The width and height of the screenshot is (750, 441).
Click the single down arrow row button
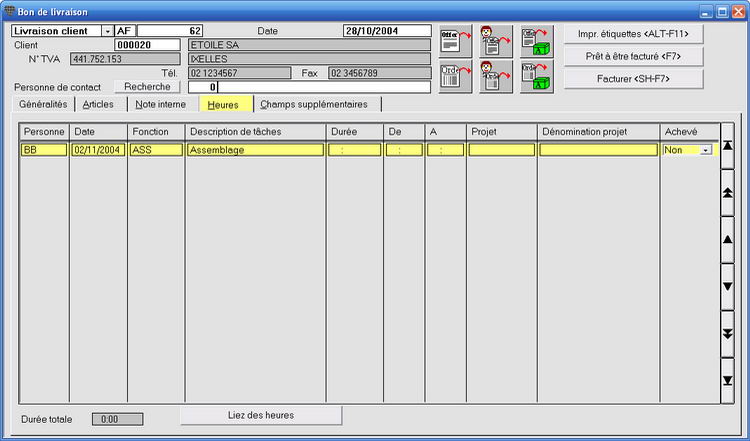click(727, 287)
